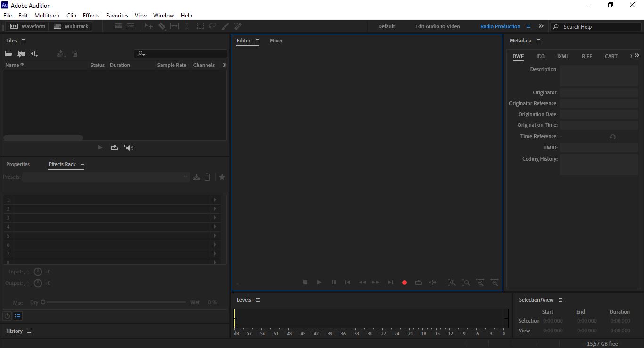
Task: Save the effects rack preset
Action: (197, 177)
